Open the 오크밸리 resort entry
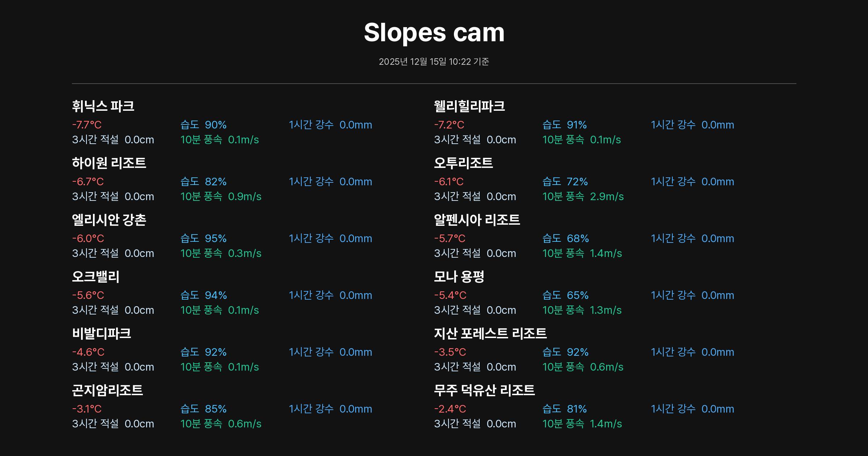The width and height of the screenshot is (868, 456). 95,277
